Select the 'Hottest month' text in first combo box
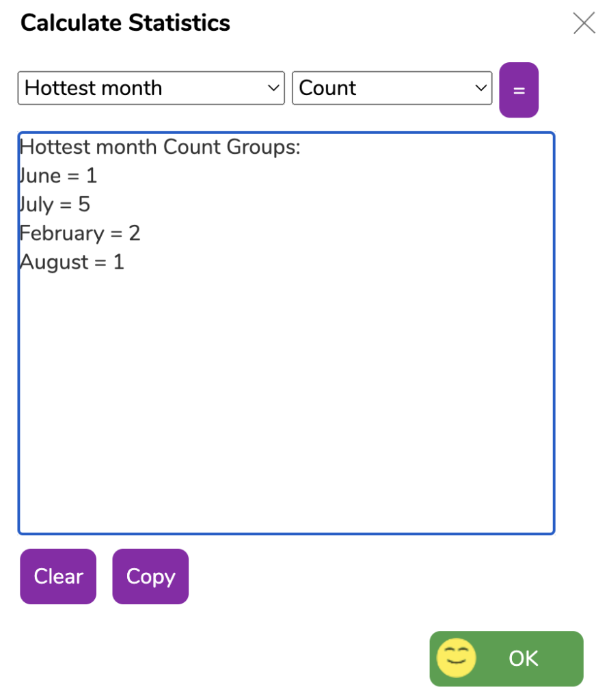The height and width of the screenshot is (700, 609). coord(94,88)
